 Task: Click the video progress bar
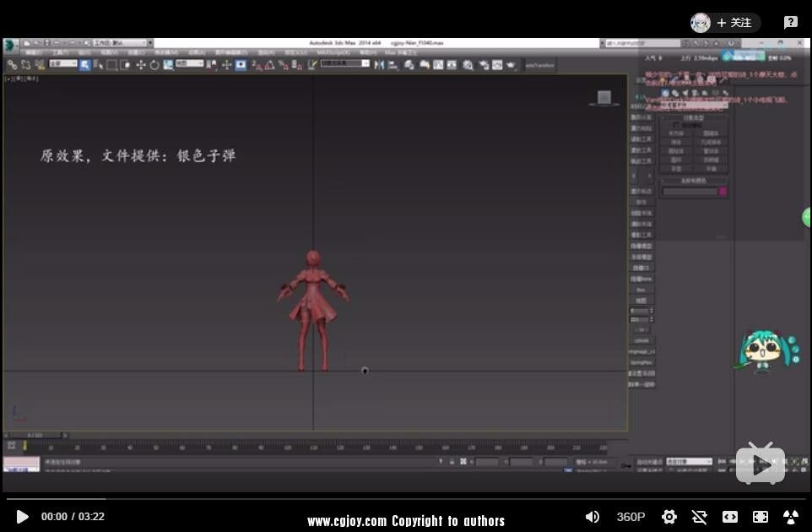pyautogui.click(x=406, y=499)
